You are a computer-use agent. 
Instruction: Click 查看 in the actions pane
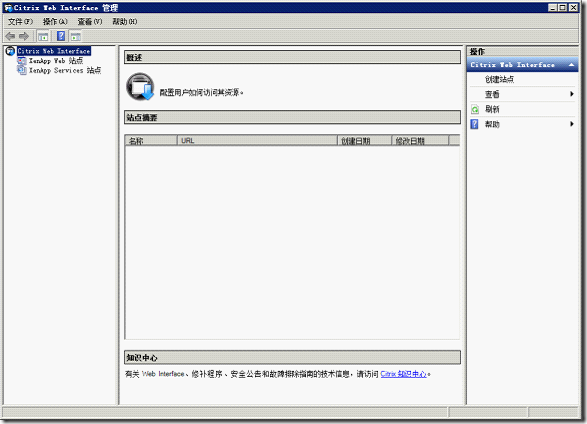(x=492, y=94)
